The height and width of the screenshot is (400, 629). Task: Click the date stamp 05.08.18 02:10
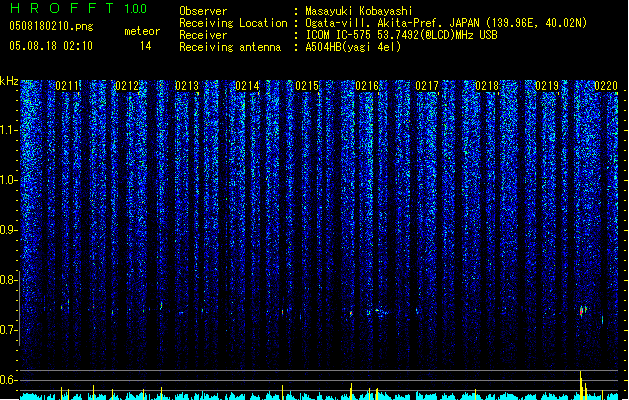tap(51, 46)
